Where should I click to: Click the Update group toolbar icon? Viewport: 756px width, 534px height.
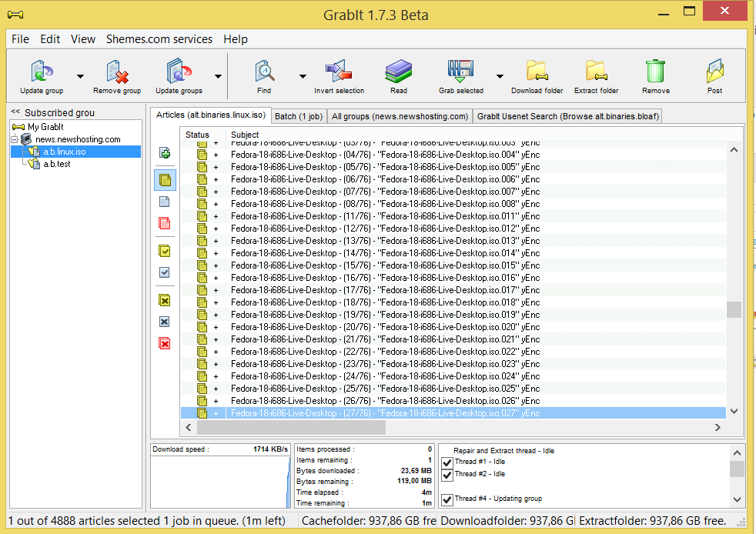point(42,72)
